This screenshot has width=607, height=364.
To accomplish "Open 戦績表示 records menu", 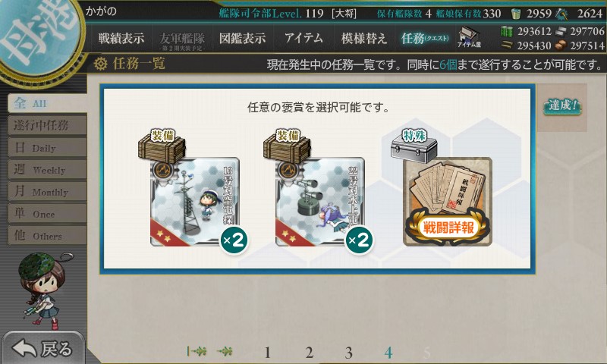I will pos(121,38).
